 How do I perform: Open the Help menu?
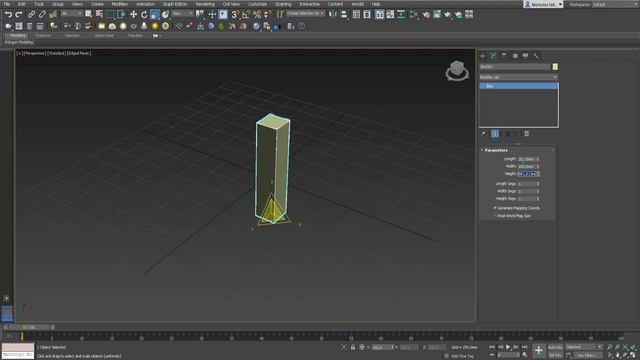(376, 4)
